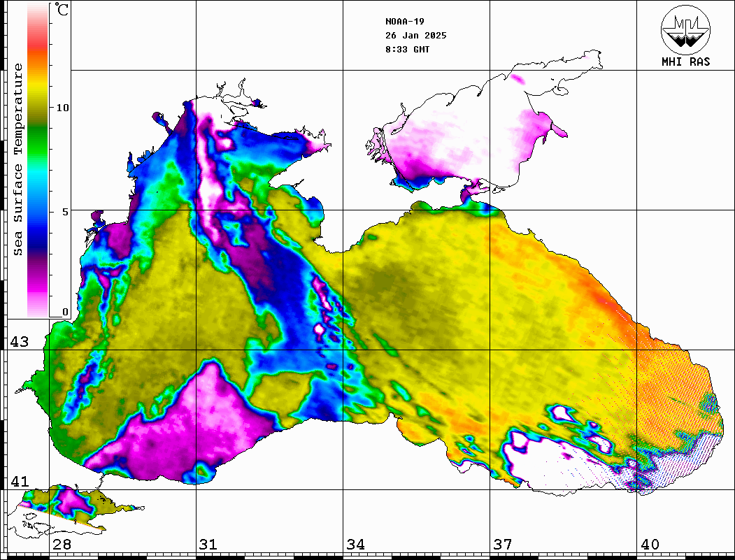The image size is (735, 560).
Task: Click the red top of the color scale
Action: pyautogui.click(x=38, y=45)
